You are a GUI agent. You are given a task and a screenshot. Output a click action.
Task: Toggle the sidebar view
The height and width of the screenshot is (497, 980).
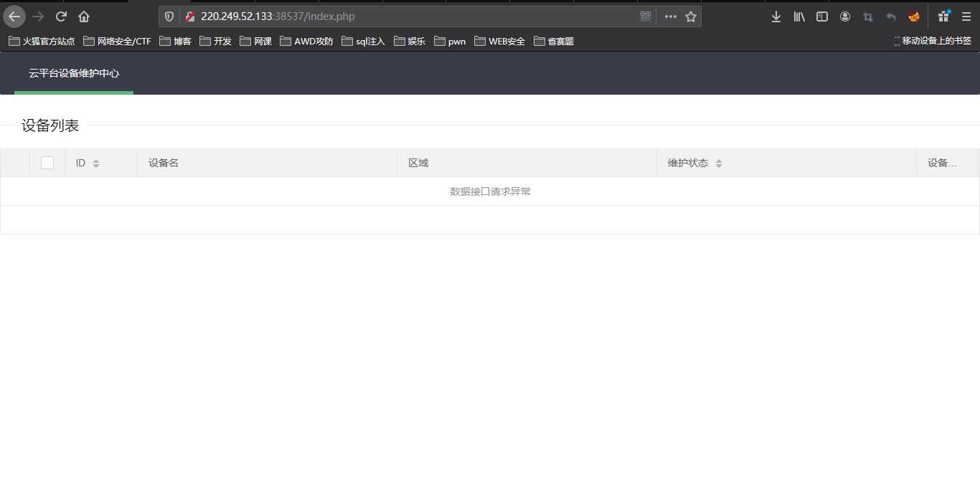coord(822,16)
